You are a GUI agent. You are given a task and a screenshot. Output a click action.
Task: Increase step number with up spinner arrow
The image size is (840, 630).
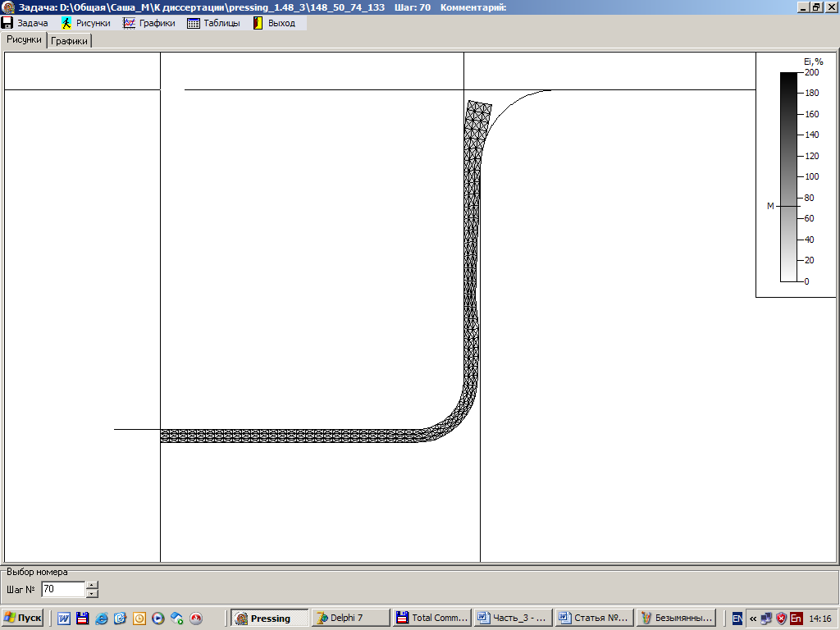click(x=92, y=585)
